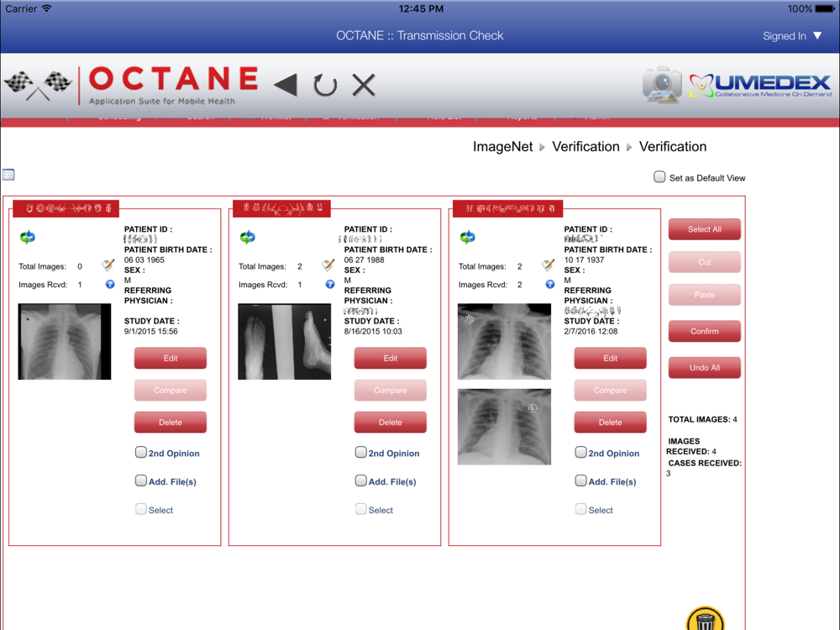The height and width of the screenshot is (630, 840).
Task: Tap the Wi-Fi icon in the status bar
Action: click(x=46, y=8)
